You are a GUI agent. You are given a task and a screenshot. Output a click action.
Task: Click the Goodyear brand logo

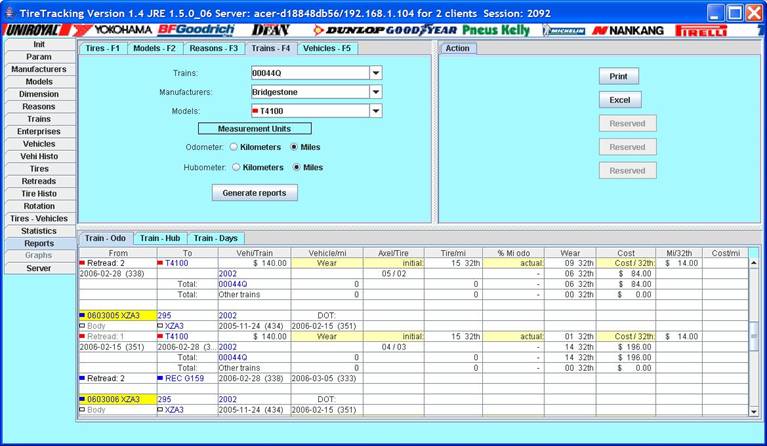point(422,30)
